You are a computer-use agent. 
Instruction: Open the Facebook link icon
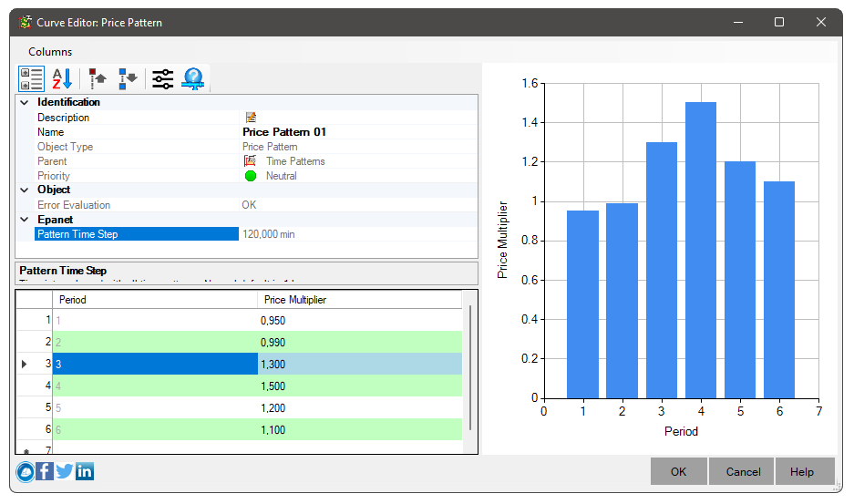[x=45, y=471]
